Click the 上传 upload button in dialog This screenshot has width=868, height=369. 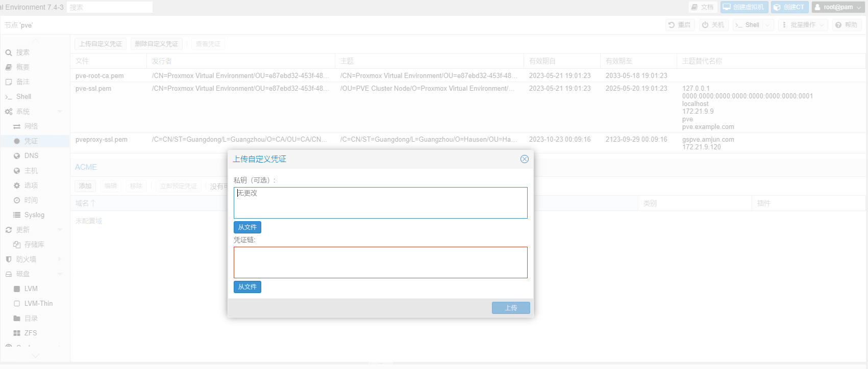click(511, 308)
